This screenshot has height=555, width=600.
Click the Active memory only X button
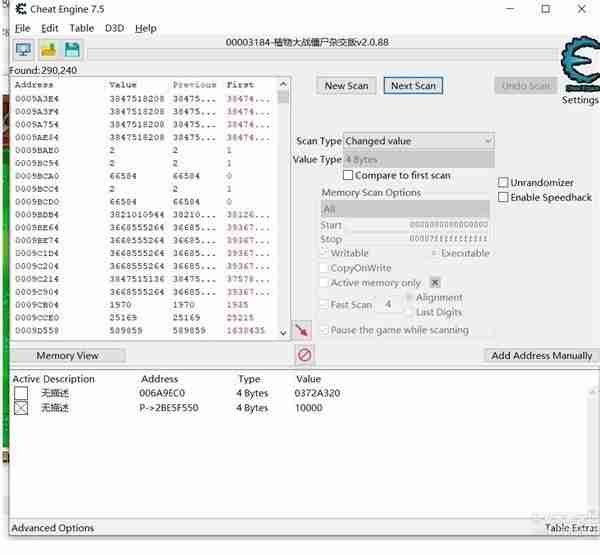435,283
